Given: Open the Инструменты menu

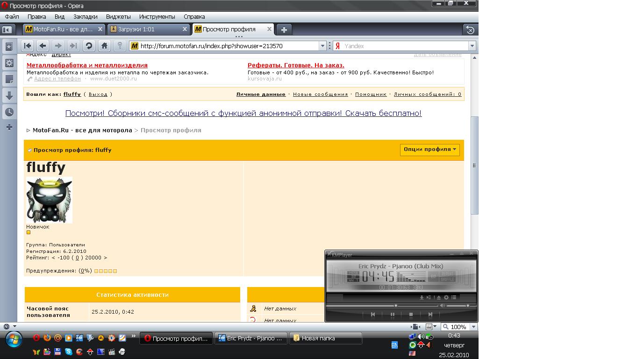Looking at the screenshot, I should [157, 16].
